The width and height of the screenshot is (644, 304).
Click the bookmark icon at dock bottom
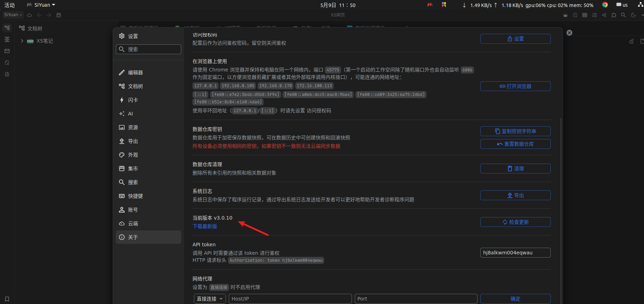(7, 299)
